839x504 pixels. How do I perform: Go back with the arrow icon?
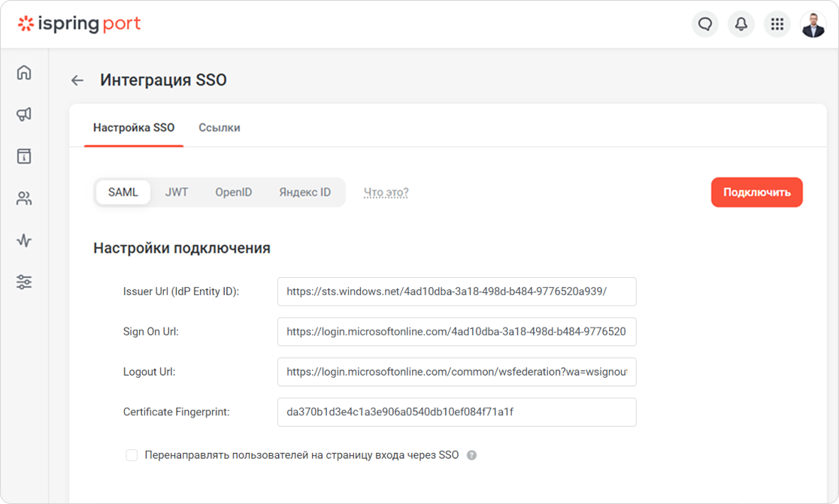coord(77,80)
